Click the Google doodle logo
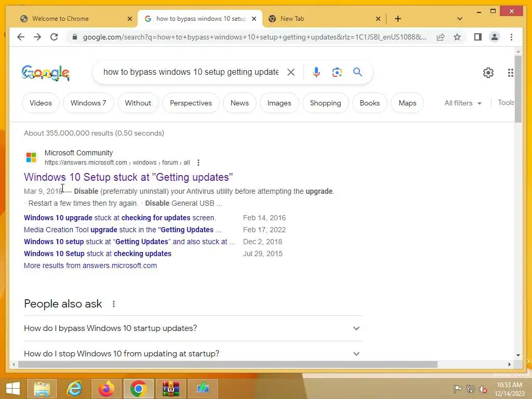This screenshot has height=399, width=532. click(46, 73)
